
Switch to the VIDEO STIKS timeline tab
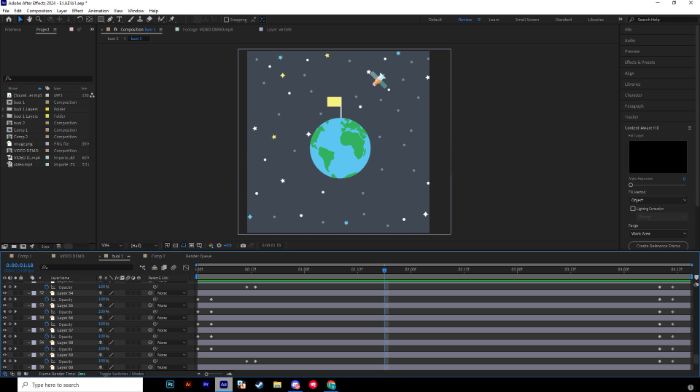point(72,256)
